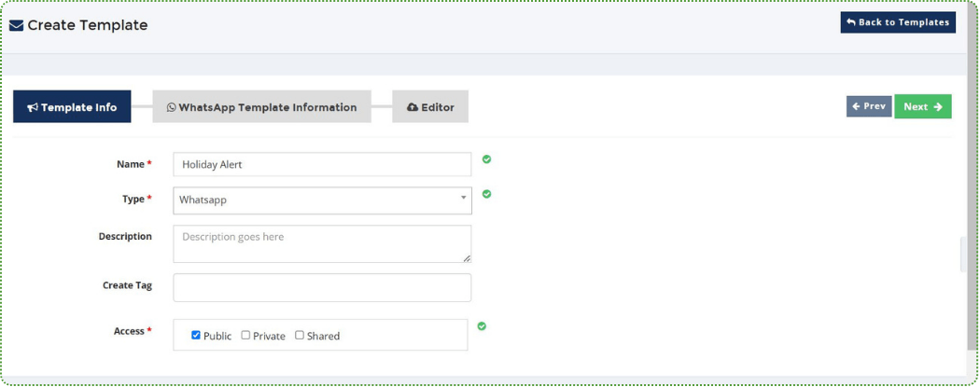Uncheck the Public access checkbox
The height and width of the screenshot is (387, 980).
[x=196, y=335]
